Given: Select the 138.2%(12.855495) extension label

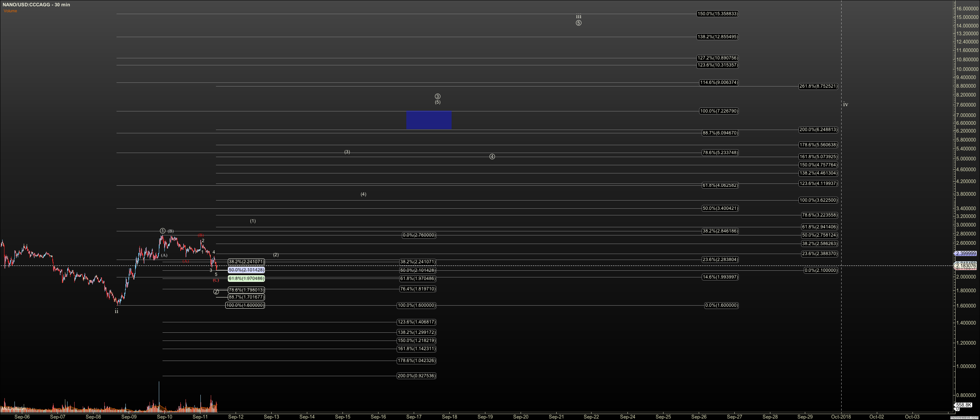Looking at the screenshot, I should pyautogui.click(x=718, y=37).
